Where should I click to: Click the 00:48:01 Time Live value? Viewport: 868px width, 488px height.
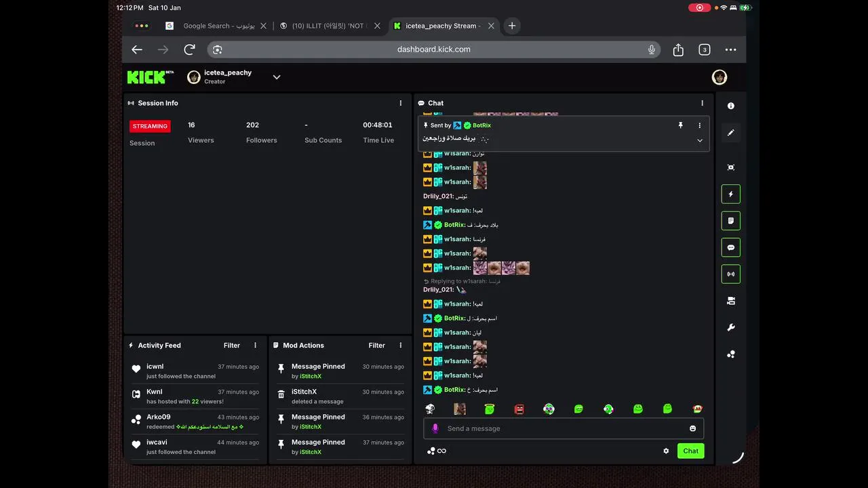pos(378,125)
